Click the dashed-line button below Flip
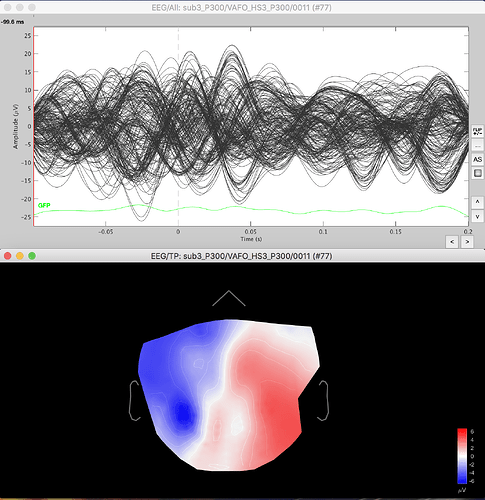This screenshot has height=500, width=485. coord(477,146)
